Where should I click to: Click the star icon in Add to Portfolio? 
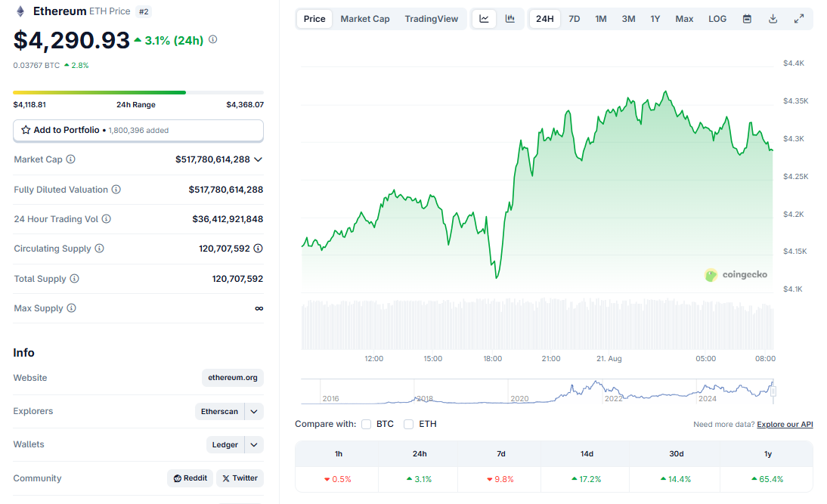coord(25,130)
